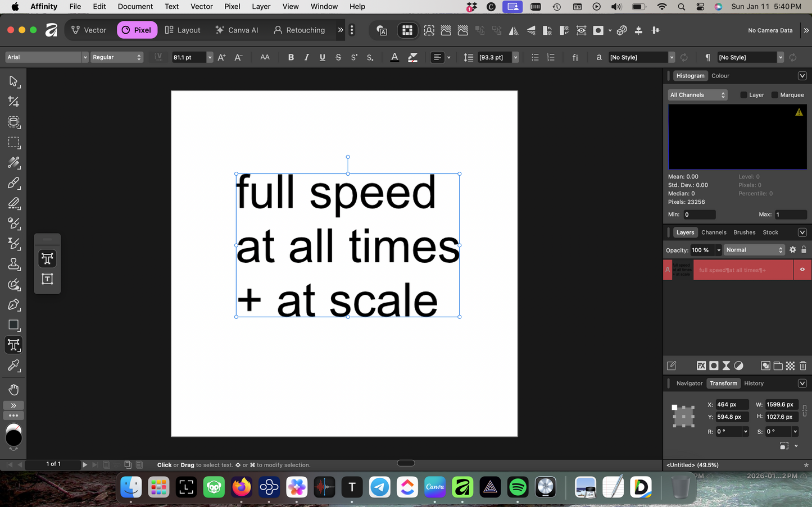The height and width of the screenshot is (507, 812).
Task: Open the Layer menu in menu bar
Action: [x=261, y=7]
